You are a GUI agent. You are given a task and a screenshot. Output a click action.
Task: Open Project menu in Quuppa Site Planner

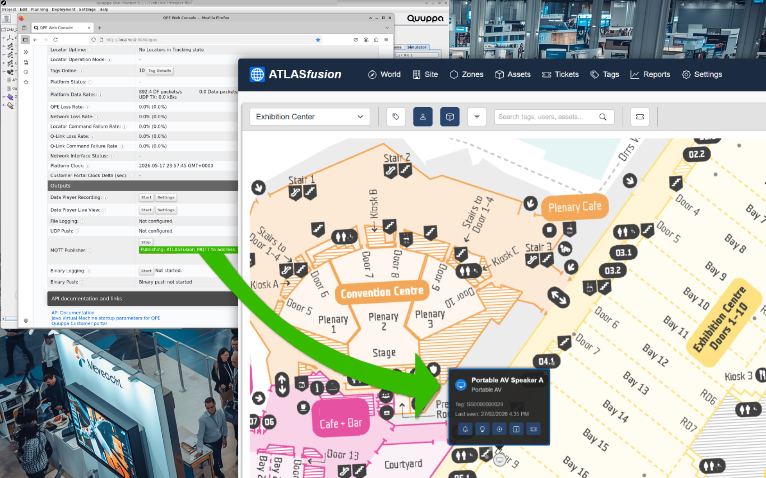click(x=9, y=9)
